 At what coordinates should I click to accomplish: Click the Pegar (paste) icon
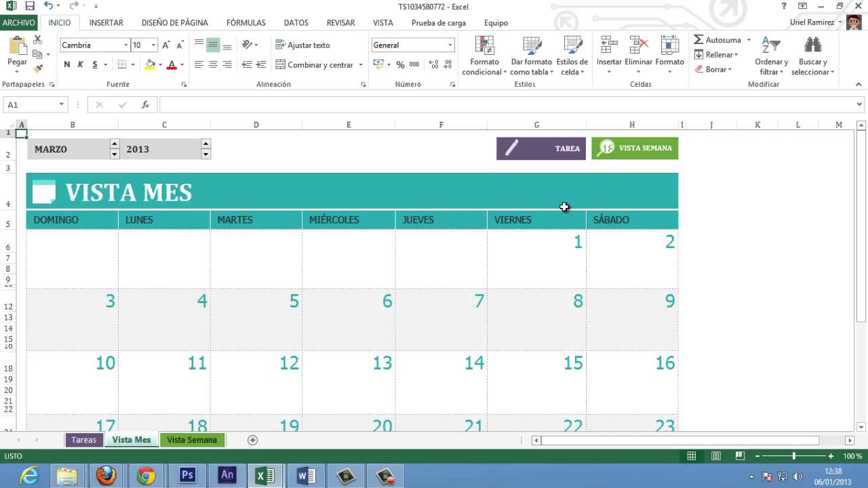tap(17, 47)
